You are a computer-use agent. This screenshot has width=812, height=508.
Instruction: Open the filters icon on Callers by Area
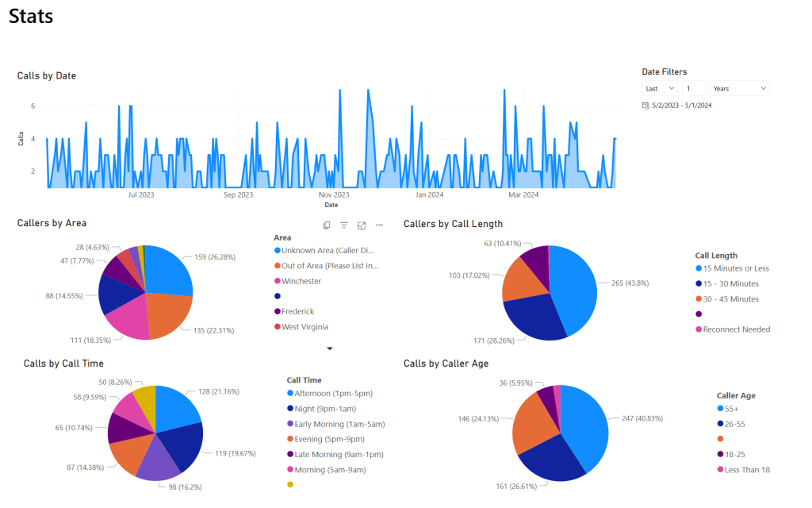(x=344, y=225)
